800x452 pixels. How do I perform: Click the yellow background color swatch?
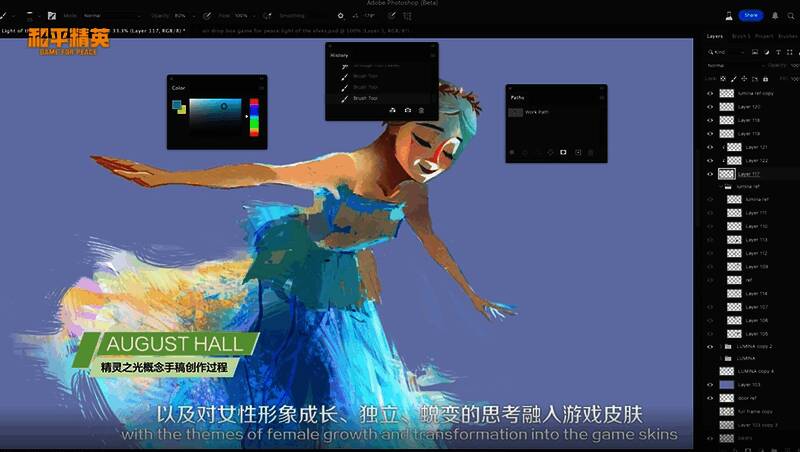pyautogui.click(x=182, y=110)
